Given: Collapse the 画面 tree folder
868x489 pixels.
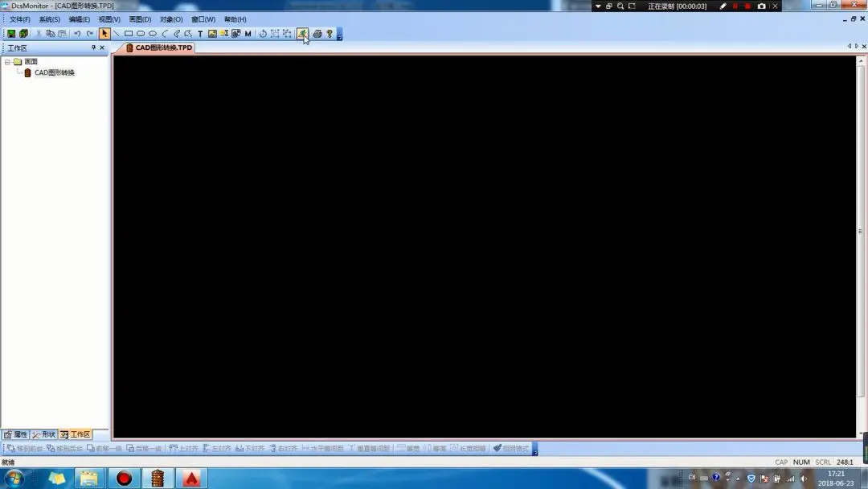Looking at the screenshot, I should (x=7, y=62).
